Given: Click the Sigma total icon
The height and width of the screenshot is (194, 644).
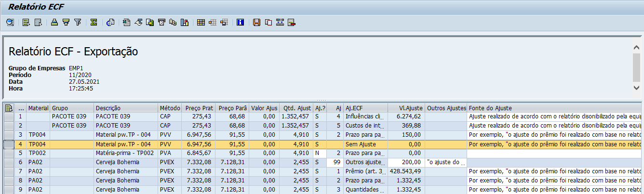Looking at the screenshot, I should coord(94,22).
